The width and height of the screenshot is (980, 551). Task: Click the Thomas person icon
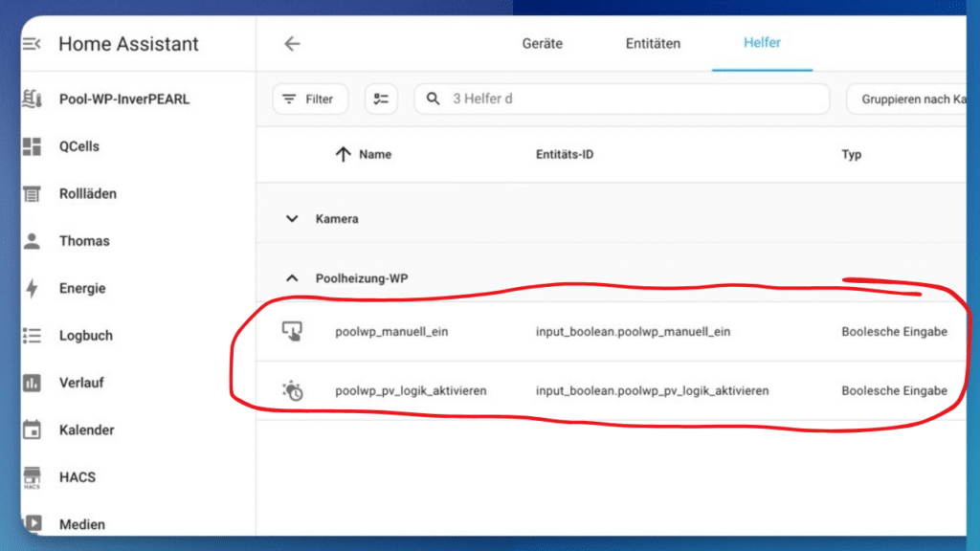point(32,240)
